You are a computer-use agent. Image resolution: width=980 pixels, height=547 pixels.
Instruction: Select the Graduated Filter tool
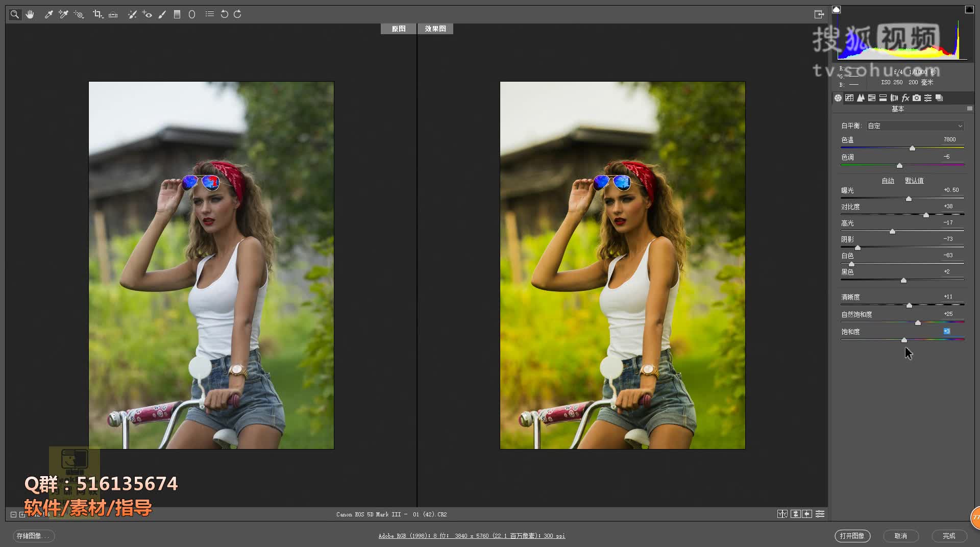[x=177, y=14]
